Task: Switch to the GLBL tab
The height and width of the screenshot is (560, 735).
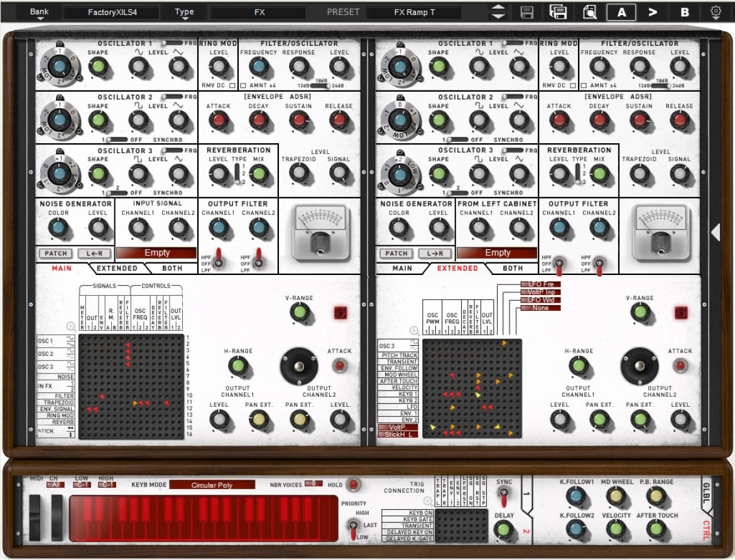Action: (706, 493)
